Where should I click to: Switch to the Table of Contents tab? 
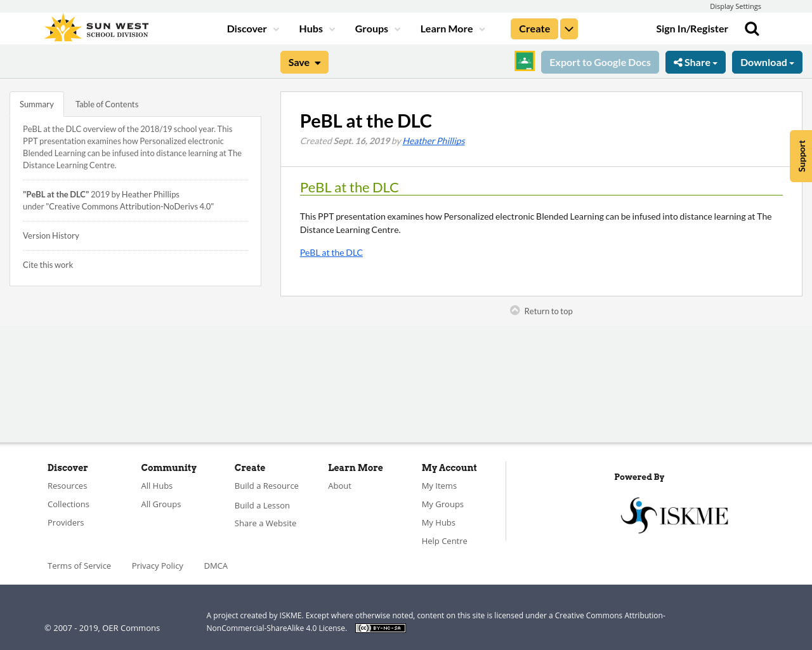point(105,103)
